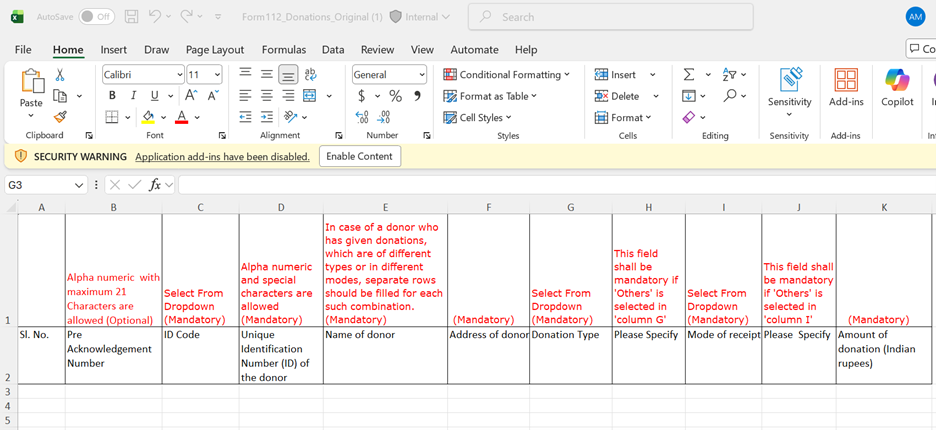Apply Comma Style format
This screenshot has width=936, height=430.
point(417,96)
